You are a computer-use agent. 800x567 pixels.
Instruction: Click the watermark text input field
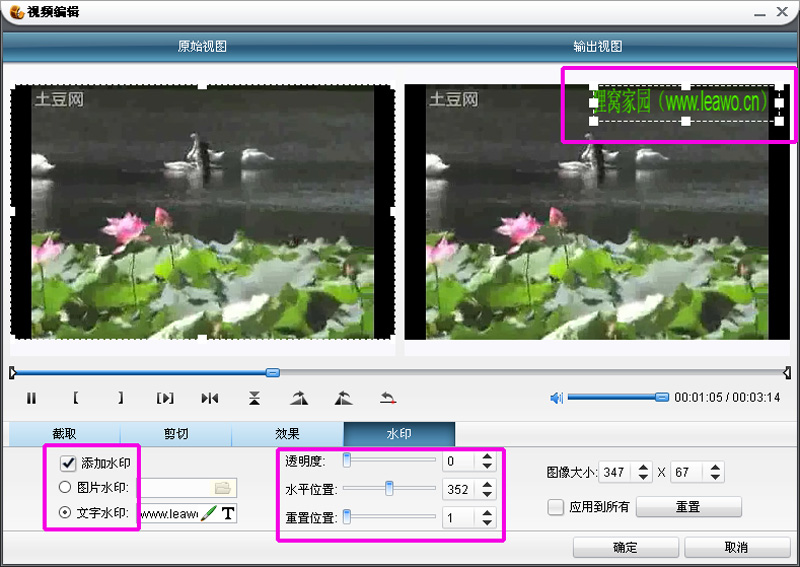tap(169, 513)
